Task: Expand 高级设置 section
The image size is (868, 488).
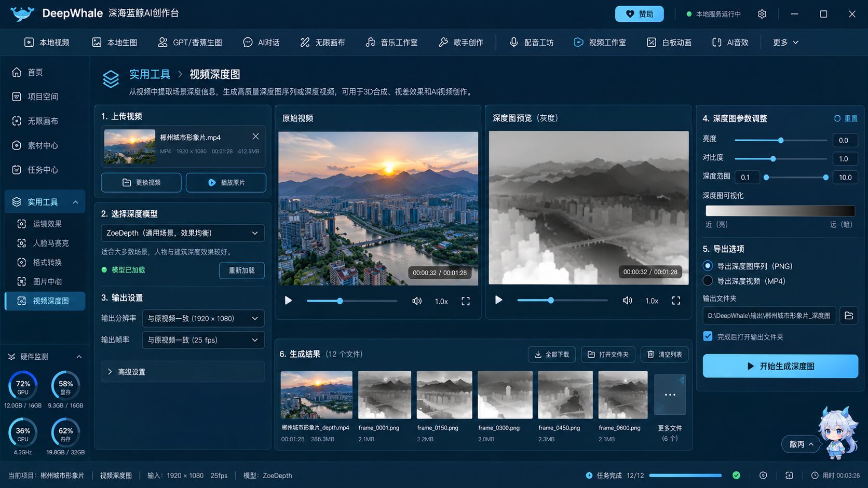Action: [x=183, y=372]
